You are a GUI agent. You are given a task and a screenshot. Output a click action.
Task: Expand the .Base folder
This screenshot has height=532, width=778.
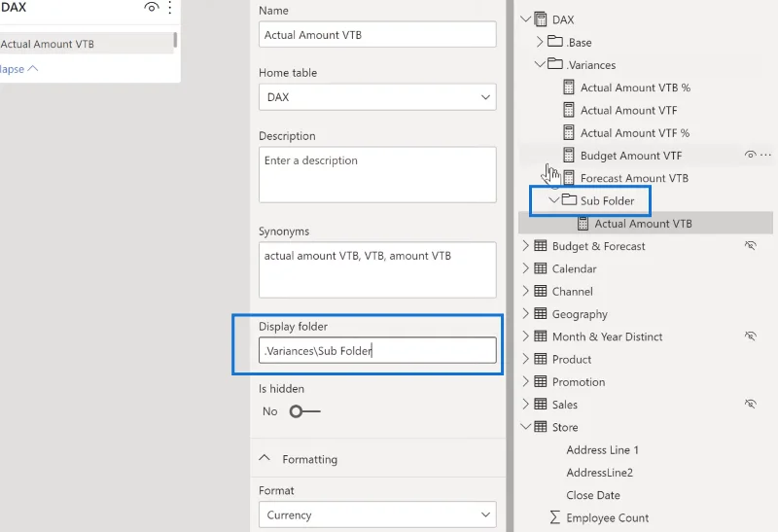540,42
